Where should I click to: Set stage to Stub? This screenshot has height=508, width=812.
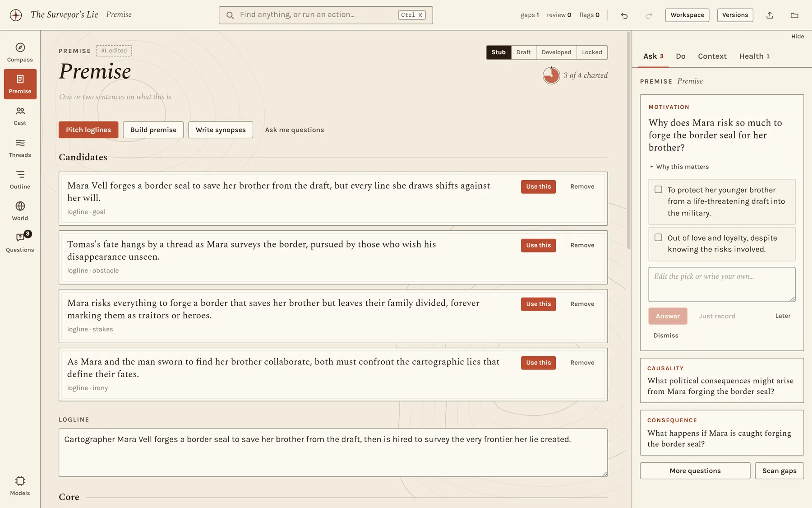pyautogui.click(x=498, y=52)
